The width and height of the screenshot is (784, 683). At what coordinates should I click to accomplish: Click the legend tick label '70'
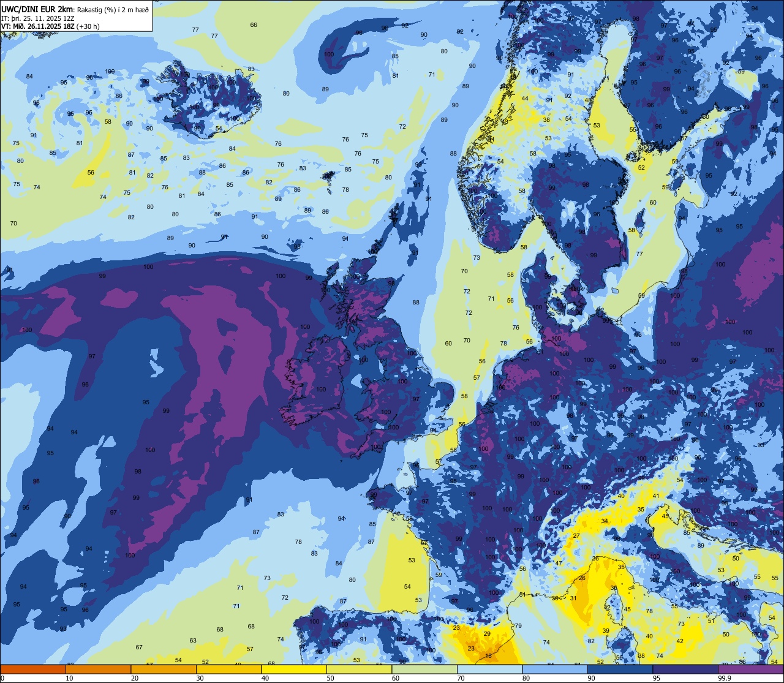[x=461, y=678]
